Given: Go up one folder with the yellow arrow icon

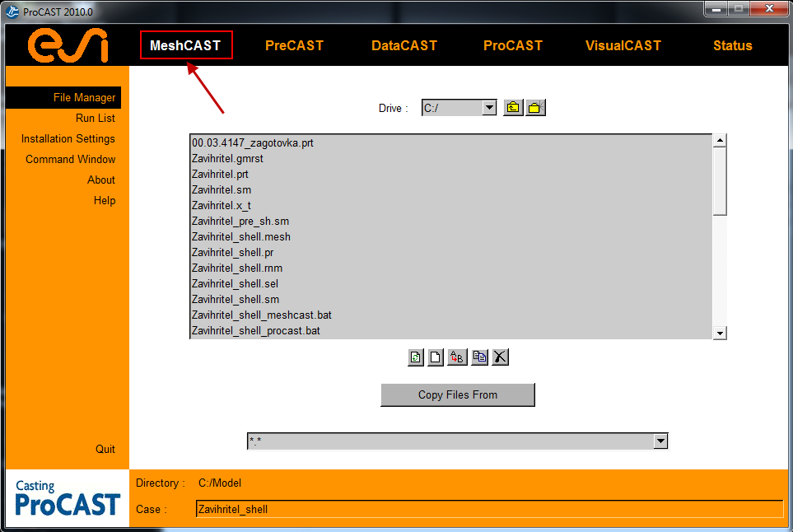Looking at the screenshot, I should click(513, 108).
